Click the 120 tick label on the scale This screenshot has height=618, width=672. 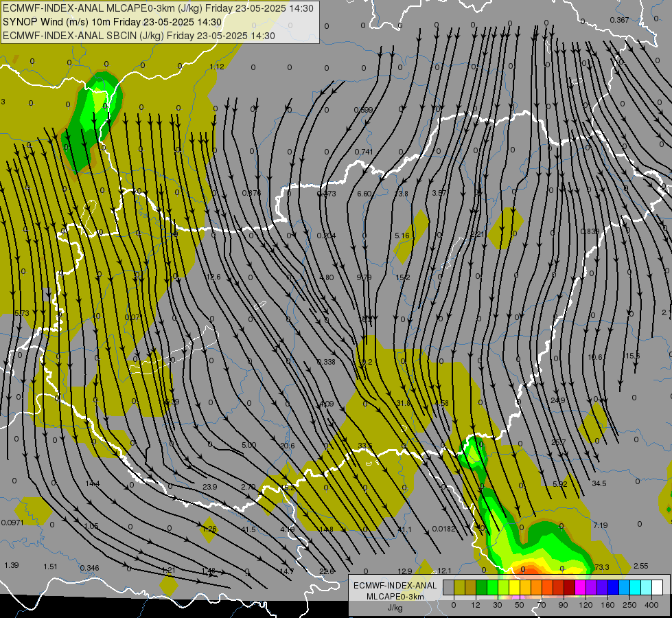(x=586, y=605)
